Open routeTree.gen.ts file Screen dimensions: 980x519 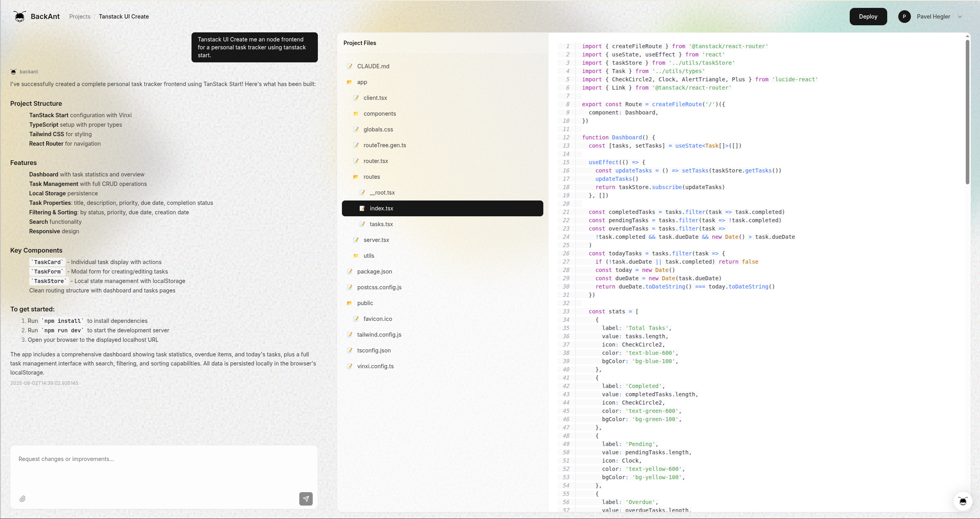pyautogui.click(x=442, y=145)
